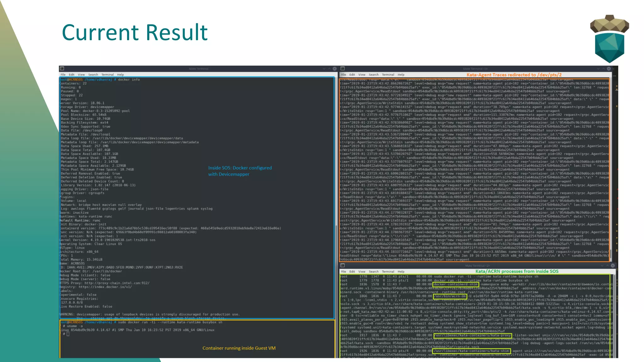Open Edit menu in Kata-Agent Traces terminal
The image size is (644, 362).
(352, 75)
